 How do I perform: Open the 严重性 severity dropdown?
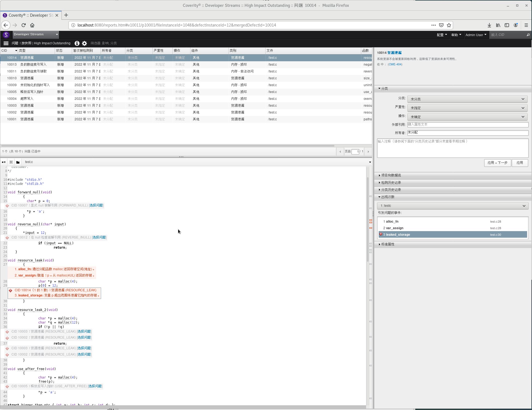(x=467, y=108)
